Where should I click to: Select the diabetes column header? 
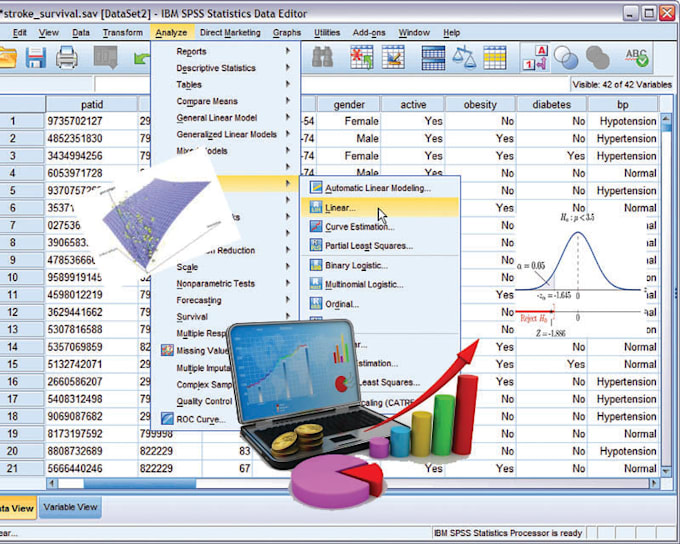tap(551, 104)
